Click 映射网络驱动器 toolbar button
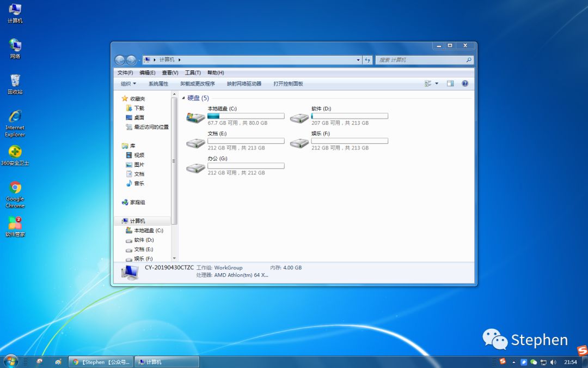Image resolution: width=588 pixels, height=368 pixels. coord(244,83)
